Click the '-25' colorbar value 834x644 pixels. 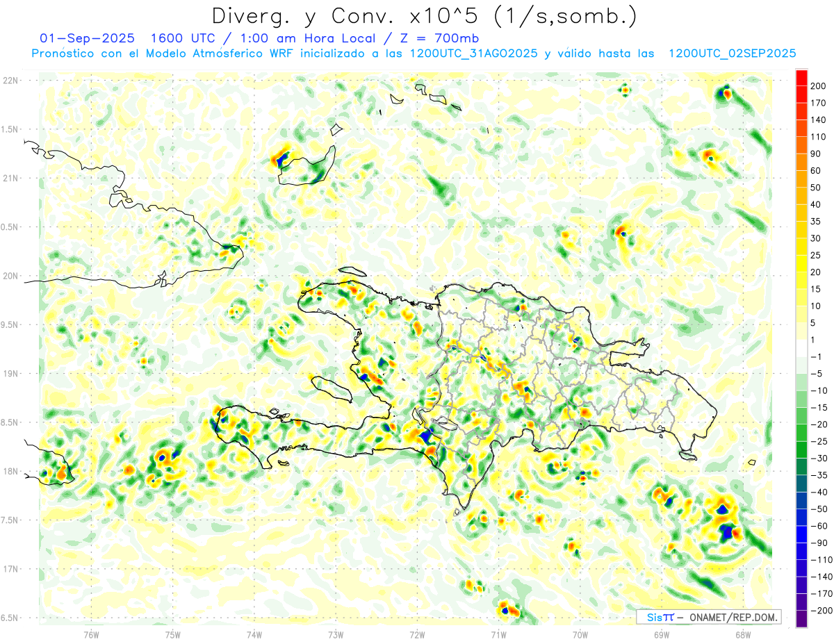[820, 442]
